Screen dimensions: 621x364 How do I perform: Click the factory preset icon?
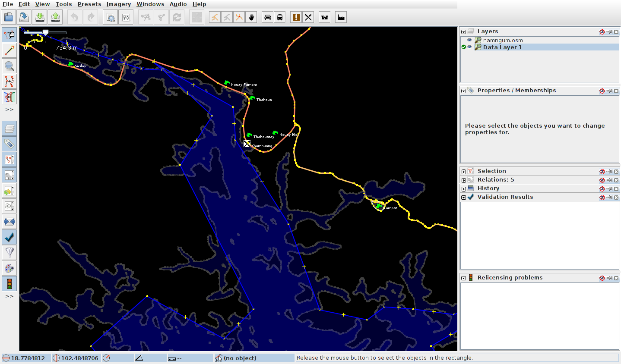(x=341, y=17)
